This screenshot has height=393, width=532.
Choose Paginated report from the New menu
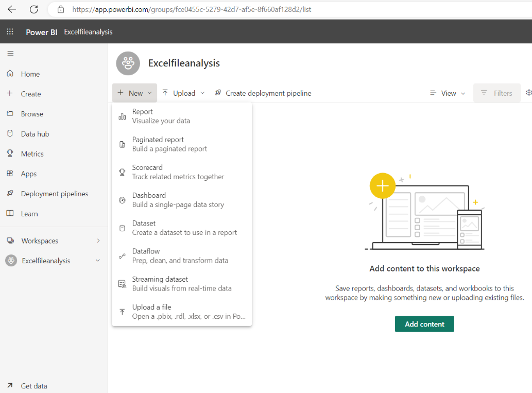(182, 144)
